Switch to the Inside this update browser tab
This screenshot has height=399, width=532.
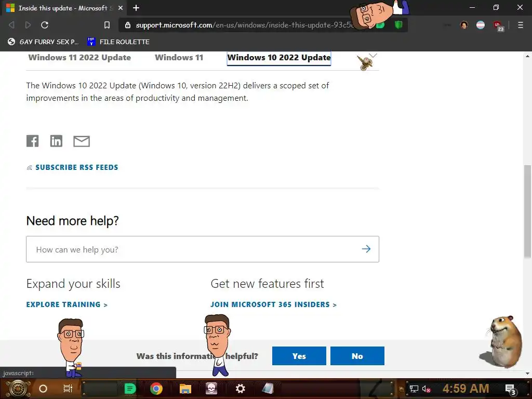(x=63, y=8)
